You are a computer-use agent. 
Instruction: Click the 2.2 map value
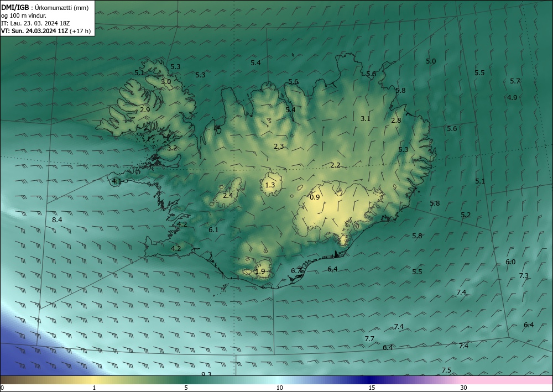tap(335, 165)
